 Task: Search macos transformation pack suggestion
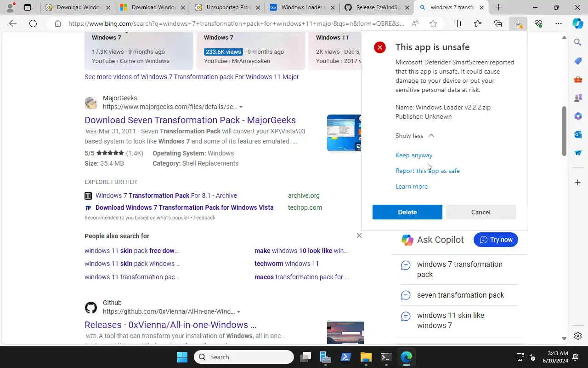tap(301, 277)
